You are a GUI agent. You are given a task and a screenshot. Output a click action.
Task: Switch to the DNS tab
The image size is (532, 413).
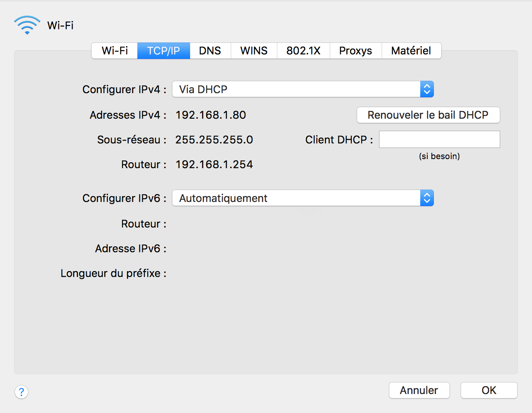pos(210,51)
